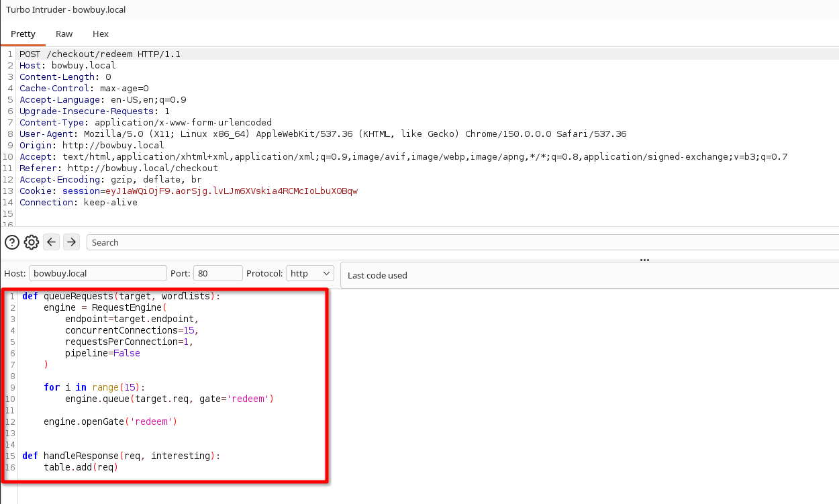Viewport: 839px width, 504px height.
Task: Click the engine.queue(target.req) line
Action: pyautogui.click(x=170, y=399)
